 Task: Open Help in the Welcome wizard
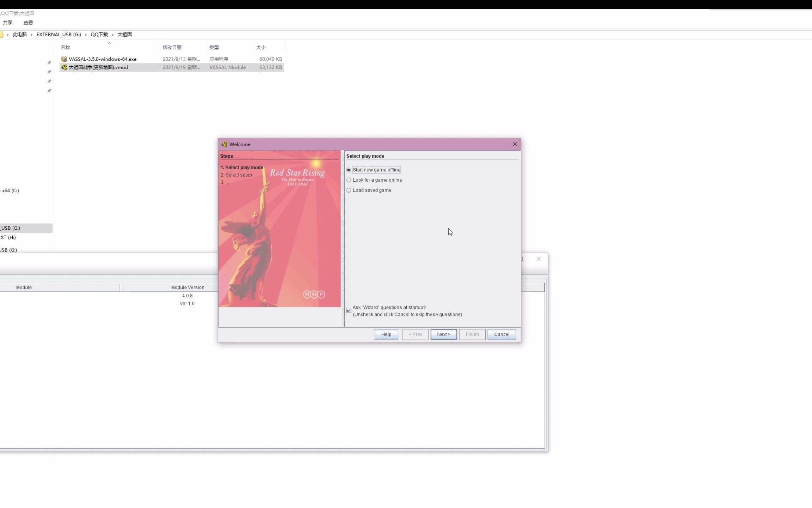coord(386,334)
